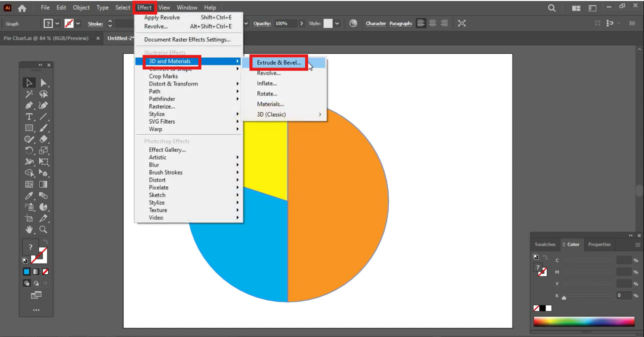
Task: Choose Extrude & Bevel from submenu
Action: [x=279, y=63]
